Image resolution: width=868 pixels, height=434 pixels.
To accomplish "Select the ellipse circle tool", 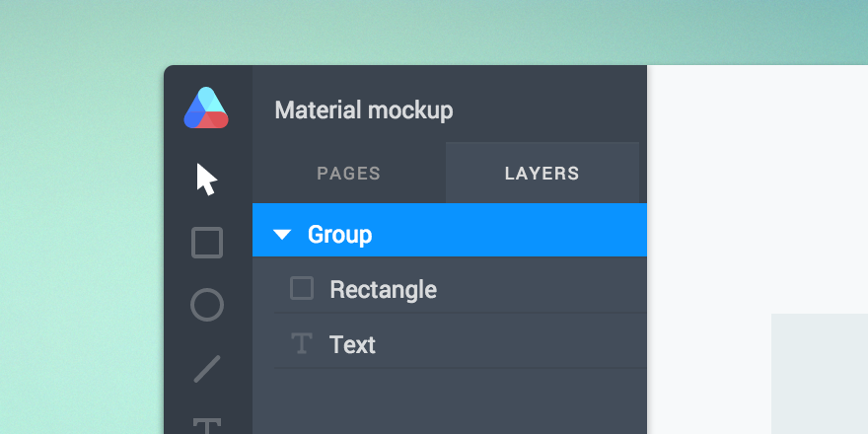I will pos(207,305).
